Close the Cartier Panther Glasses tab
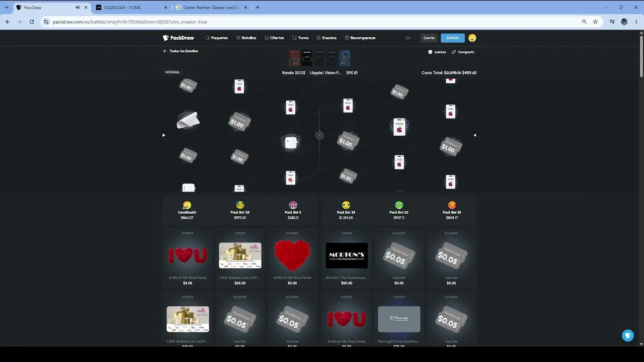644x362 pixels. (x=245, y=8)
